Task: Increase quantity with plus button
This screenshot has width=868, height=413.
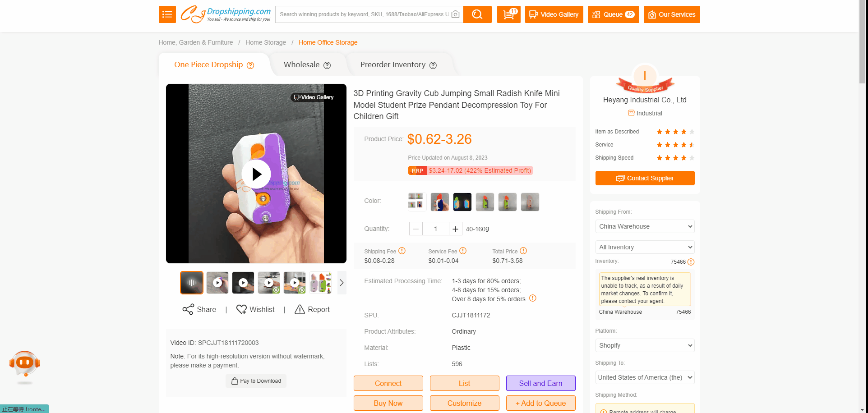Action: (456, 229)
